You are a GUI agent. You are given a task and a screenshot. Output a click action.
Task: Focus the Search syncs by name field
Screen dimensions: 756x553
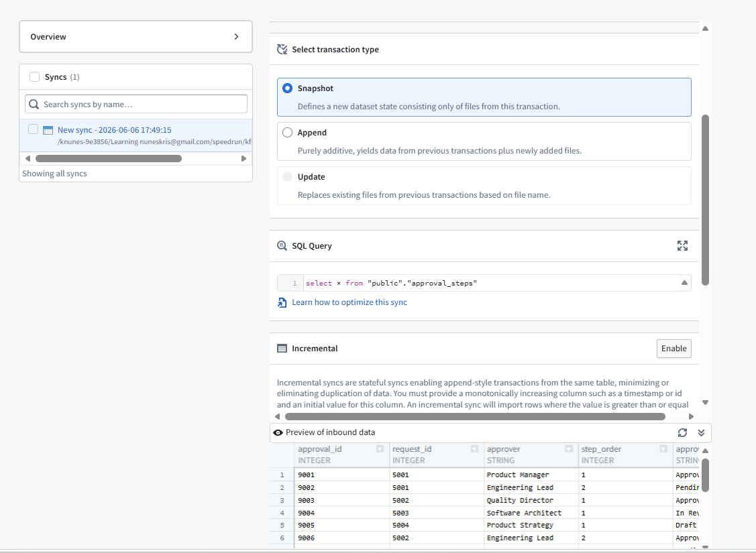(136, 104)
